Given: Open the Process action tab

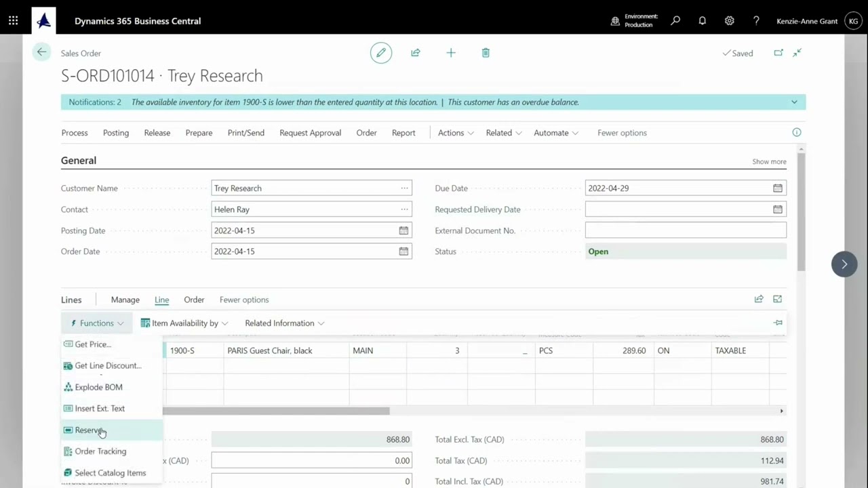Looking at the screenshot, I should (75, 133).
